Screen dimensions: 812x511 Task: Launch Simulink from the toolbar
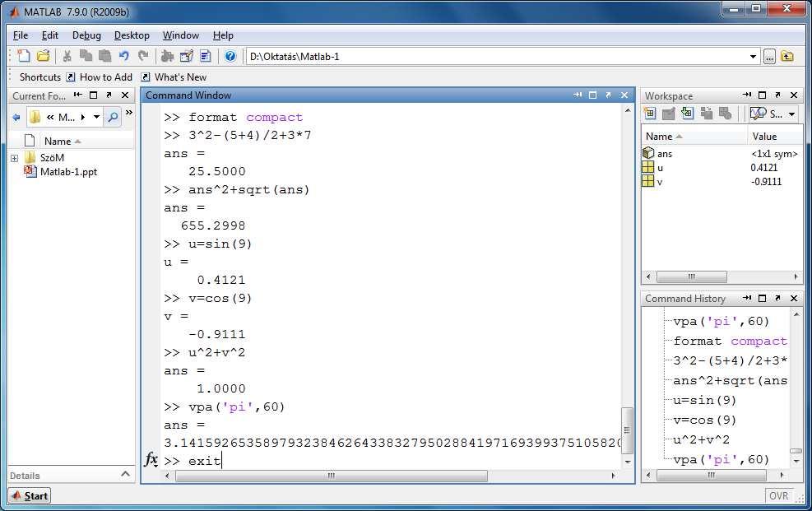pyautogui.click(x=167, y=56)
